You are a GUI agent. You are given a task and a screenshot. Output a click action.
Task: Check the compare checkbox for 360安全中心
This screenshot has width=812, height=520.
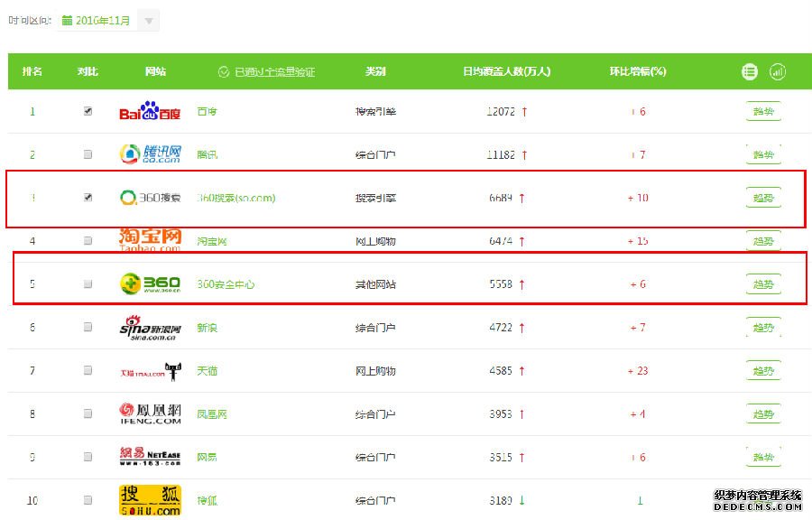click(x=88, y=283)
